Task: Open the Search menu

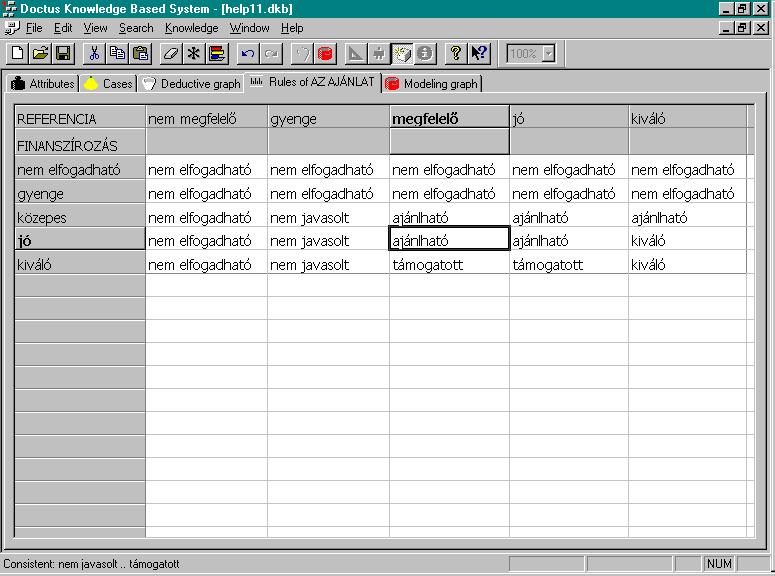Action: point(136,28)
